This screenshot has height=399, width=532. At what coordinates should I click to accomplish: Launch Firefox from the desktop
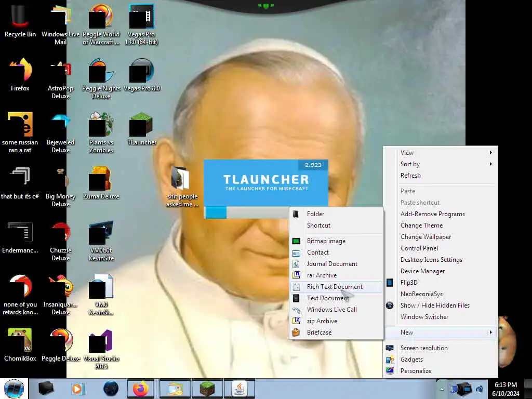tap(20, 75)
